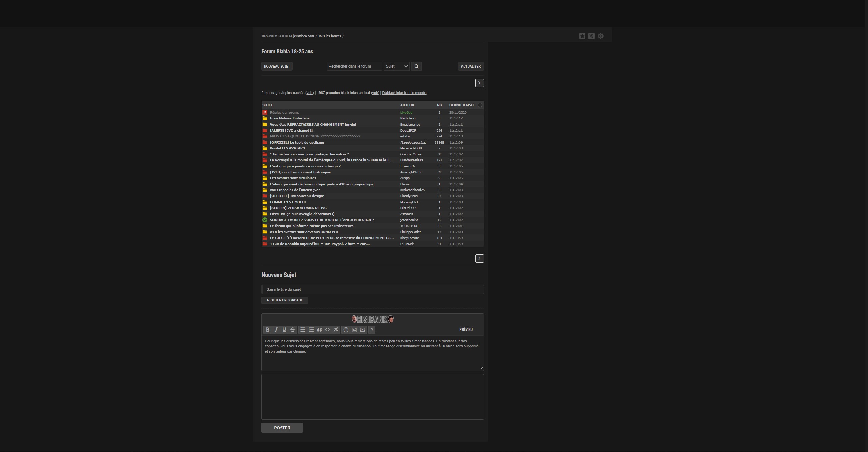Apply strikethrough formatting in editor
Image resolution: width=868 pixels, height=452 pixels.
293,330
